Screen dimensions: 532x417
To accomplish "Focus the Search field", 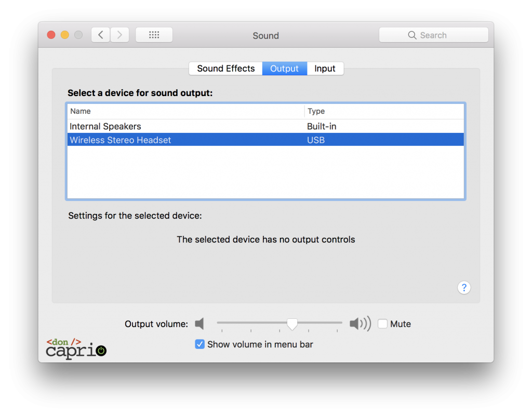I will pos(434,35).
